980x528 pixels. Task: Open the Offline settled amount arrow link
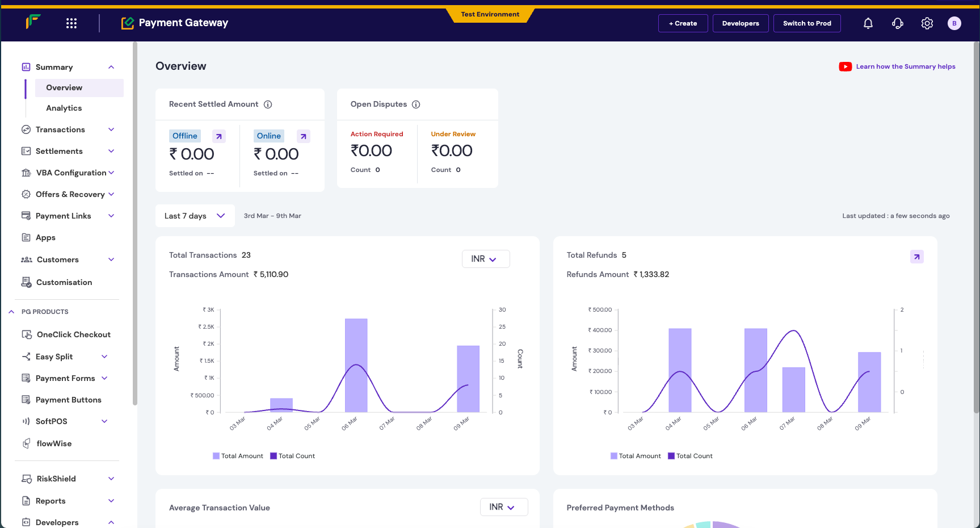click(219, 136)
